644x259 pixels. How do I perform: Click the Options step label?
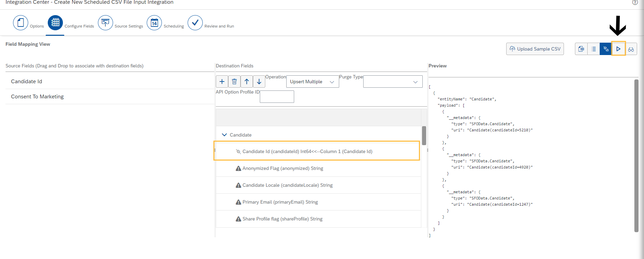point(37,26)
